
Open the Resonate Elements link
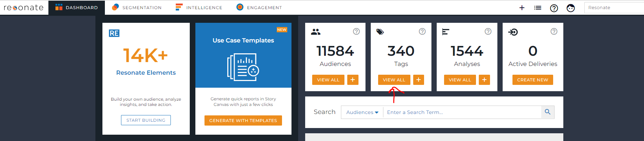point(146,73)
